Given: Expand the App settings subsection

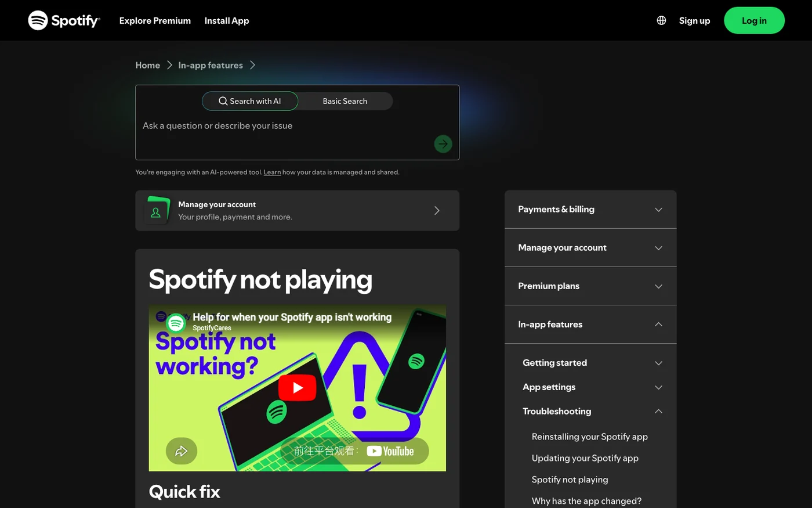Looking at the screenshot, I should click(x=593, y=387).
